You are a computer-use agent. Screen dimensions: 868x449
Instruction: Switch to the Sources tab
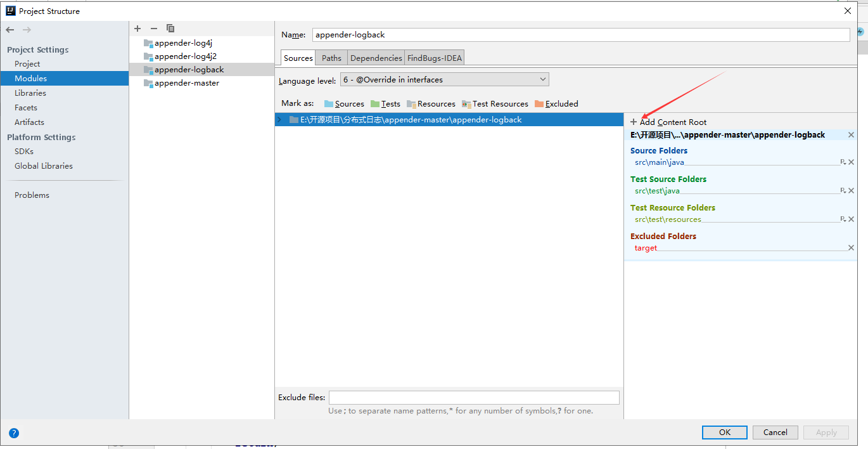point(298,58)
